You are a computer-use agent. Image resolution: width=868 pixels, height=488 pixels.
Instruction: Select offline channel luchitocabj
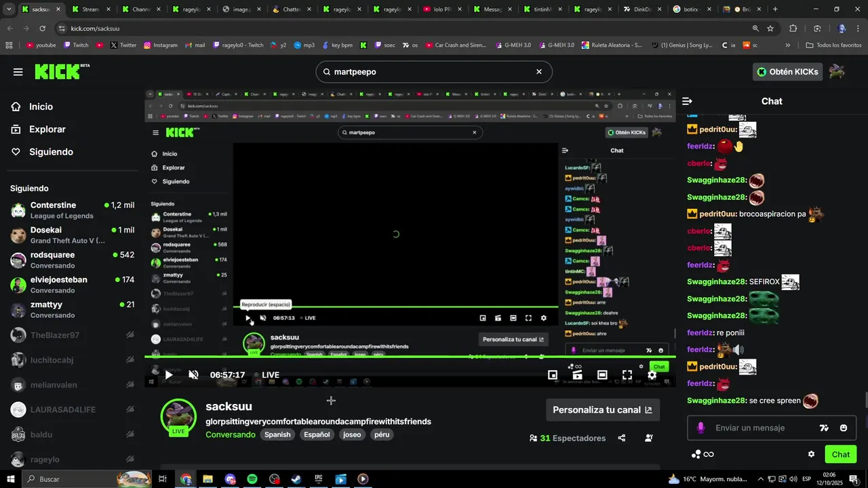pos(73,360)
